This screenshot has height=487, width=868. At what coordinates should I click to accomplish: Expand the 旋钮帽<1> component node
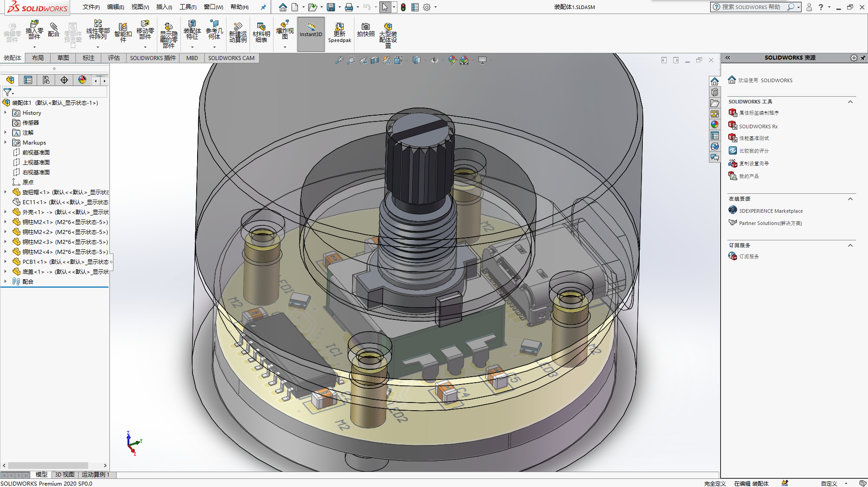click(5, 192)
